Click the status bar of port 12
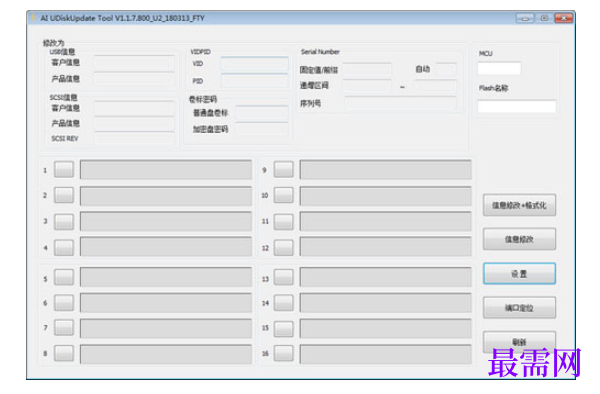This screenshot has width=600, height=394. (386, 247)
